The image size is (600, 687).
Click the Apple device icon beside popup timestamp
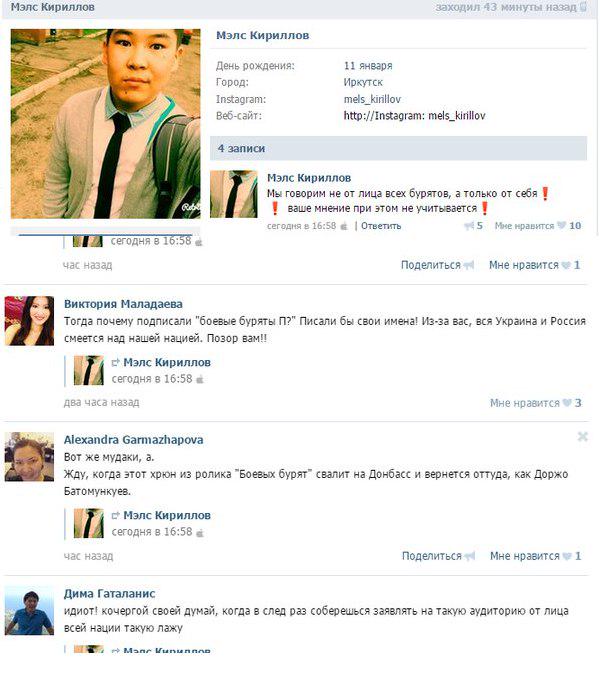(344, 226)
